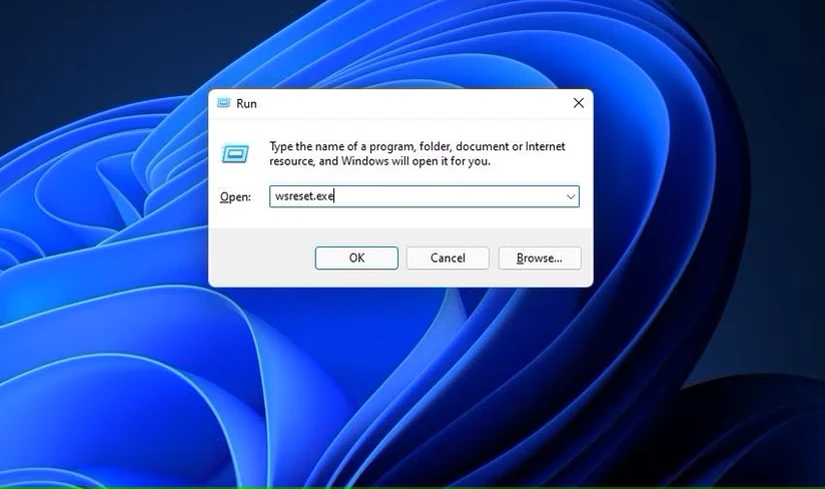The image size is (825, 489).
Task: Cancel the Run dialog
Action: coord(448,258)
